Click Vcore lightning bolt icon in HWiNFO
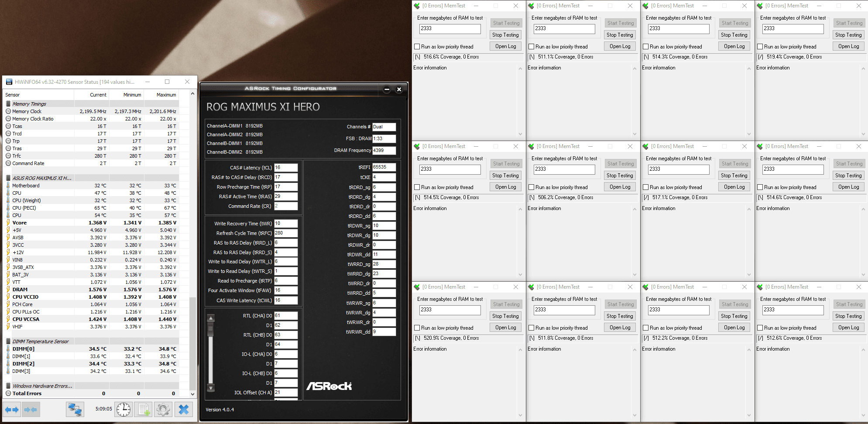The image size is (868, 424). [x=8, y=223]
